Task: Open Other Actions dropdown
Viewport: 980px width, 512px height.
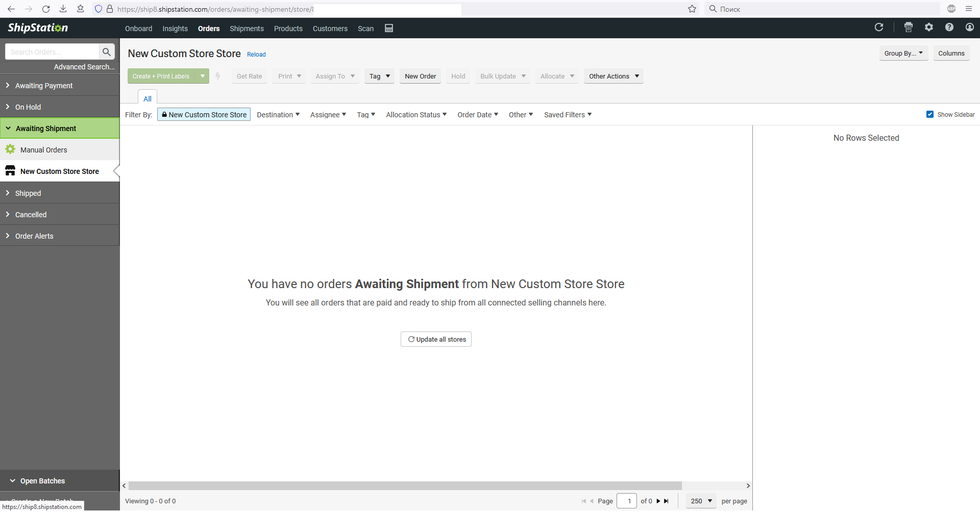Action: click(614, 76)
